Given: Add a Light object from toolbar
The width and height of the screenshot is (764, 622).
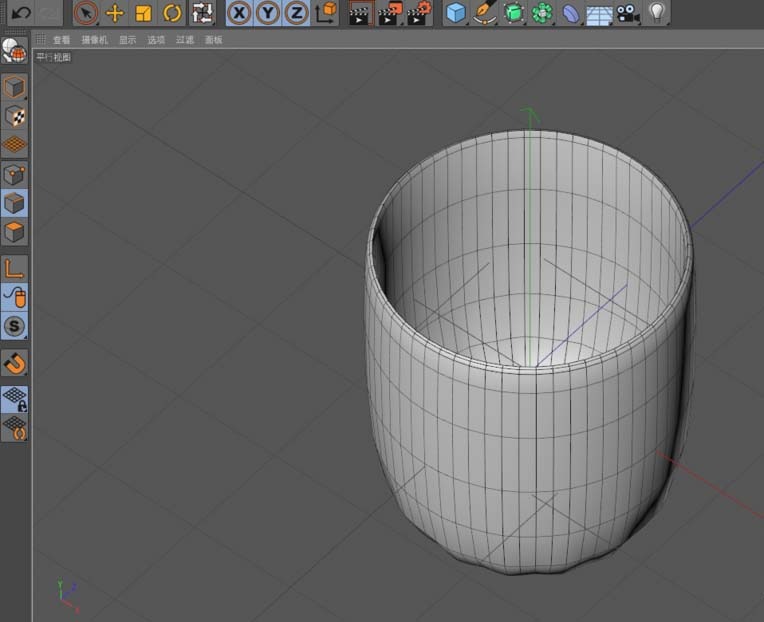Looking at the screenshot, I should tap(657, 13).
